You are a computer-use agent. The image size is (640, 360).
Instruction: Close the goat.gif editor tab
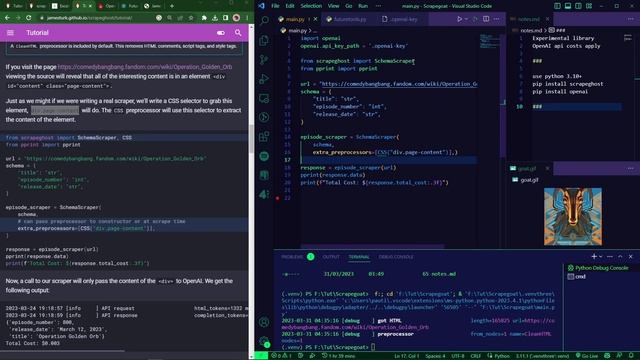click(547, 168)
